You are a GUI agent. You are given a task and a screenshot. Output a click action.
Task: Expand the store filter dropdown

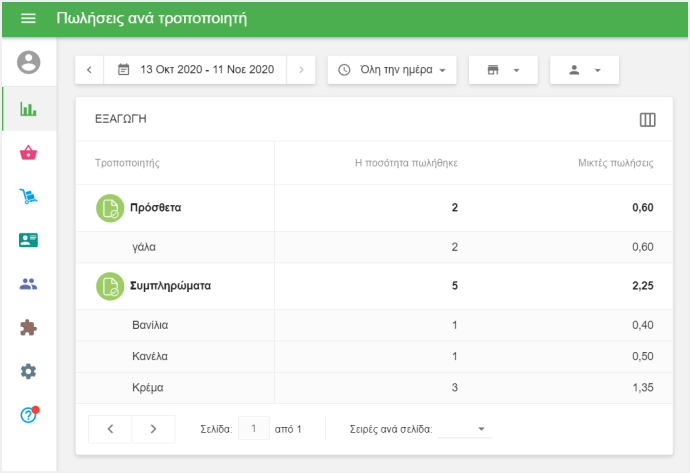(503, 70)
